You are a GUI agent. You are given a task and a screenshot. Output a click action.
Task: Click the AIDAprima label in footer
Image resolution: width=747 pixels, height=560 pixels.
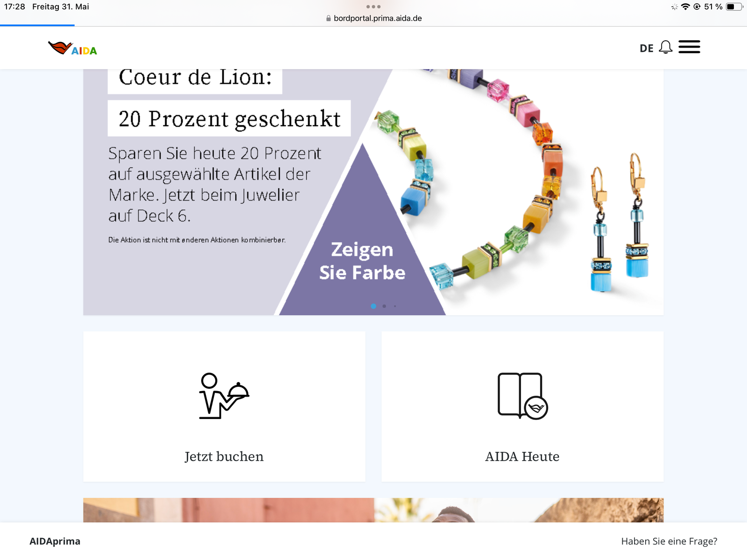pos(55,541)
